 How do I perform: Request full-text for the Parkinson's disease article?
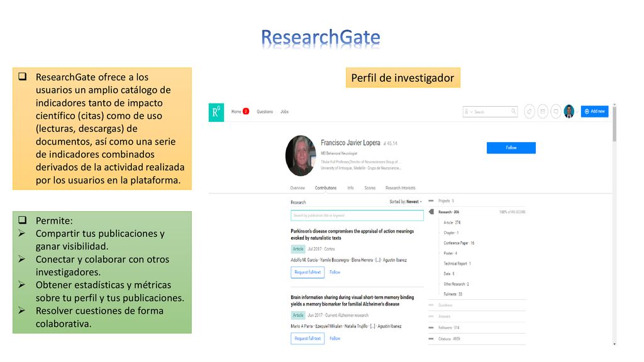coord(308,272)
